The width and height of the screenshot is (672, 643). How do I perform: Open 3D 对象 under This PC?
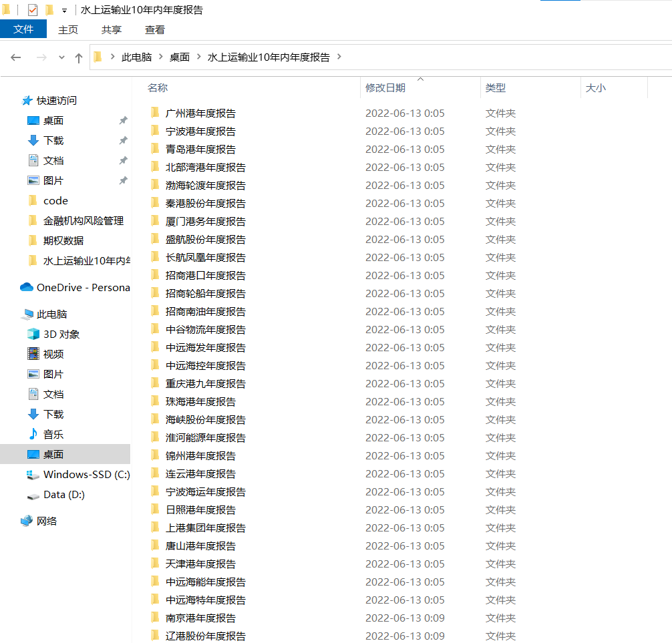click(61, 334)
